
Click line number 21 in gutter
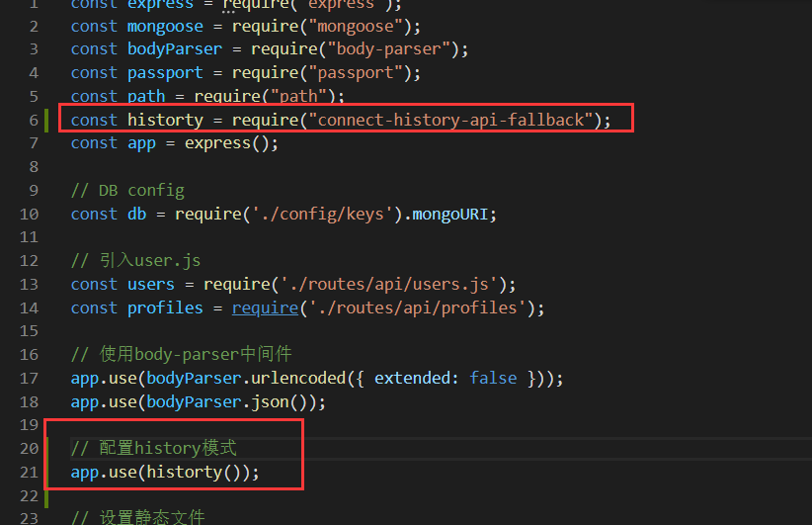point(29,473)
